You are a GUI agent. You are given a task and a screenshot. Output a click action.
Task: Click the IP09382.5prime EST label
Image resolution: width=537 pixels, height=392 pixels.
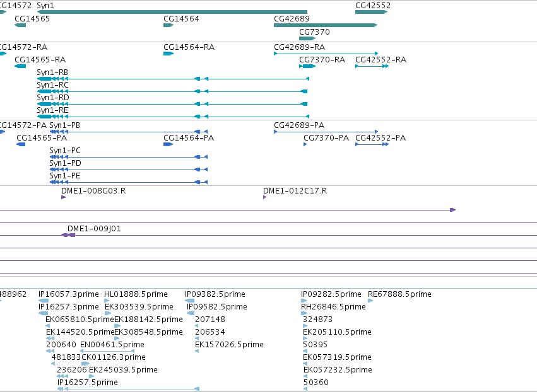click(215, 294)
